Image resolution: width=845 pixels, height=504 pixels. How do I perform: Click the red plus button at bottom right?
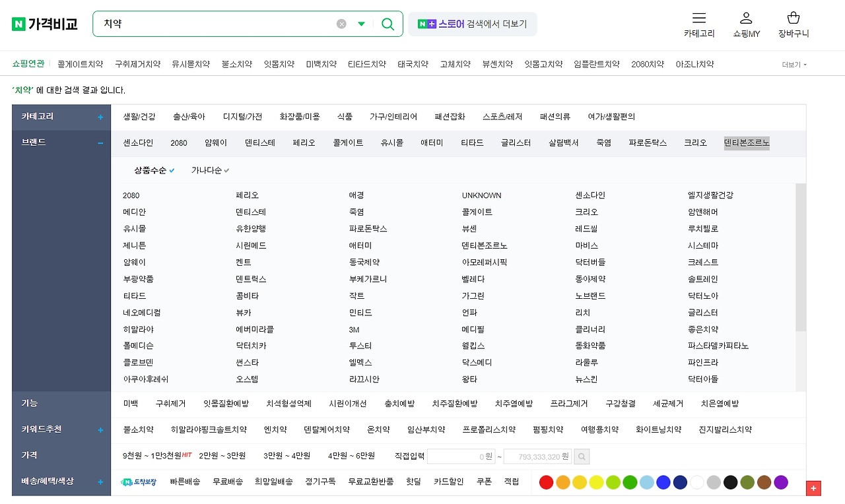[814, 489]
